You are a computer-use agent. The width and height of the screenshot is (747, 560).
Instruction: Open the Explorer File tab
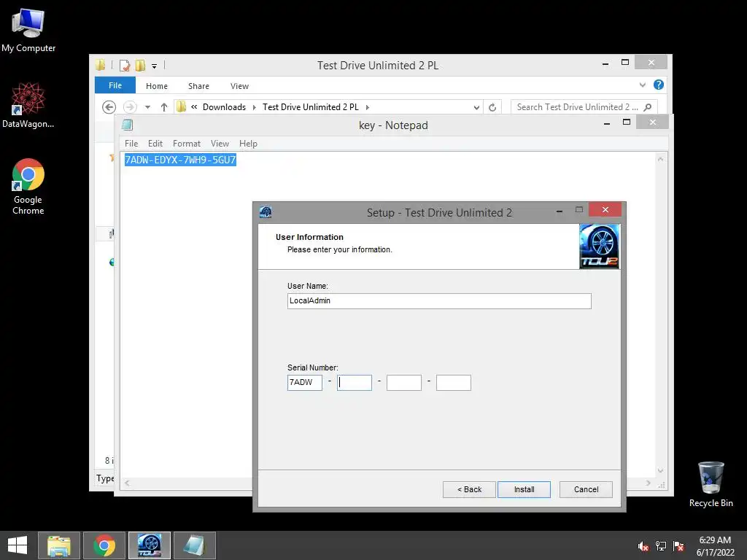(115, 85)
